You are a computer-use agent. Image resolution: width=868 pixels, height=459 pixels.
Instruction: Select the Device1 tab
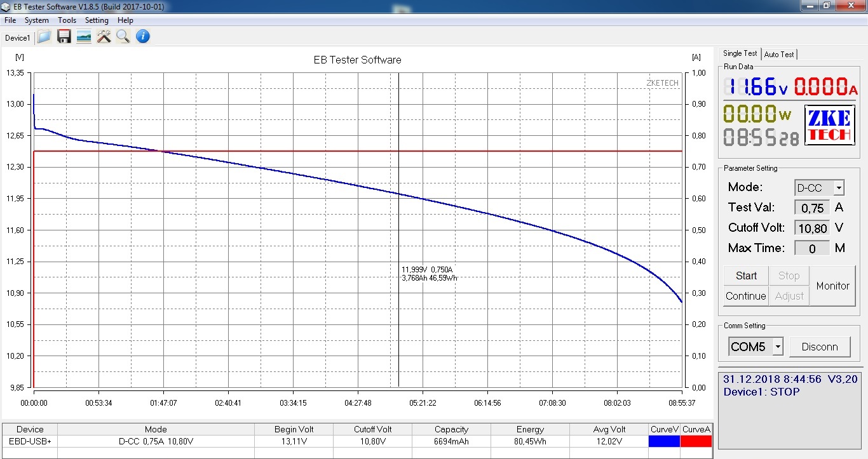click(17, 38)
